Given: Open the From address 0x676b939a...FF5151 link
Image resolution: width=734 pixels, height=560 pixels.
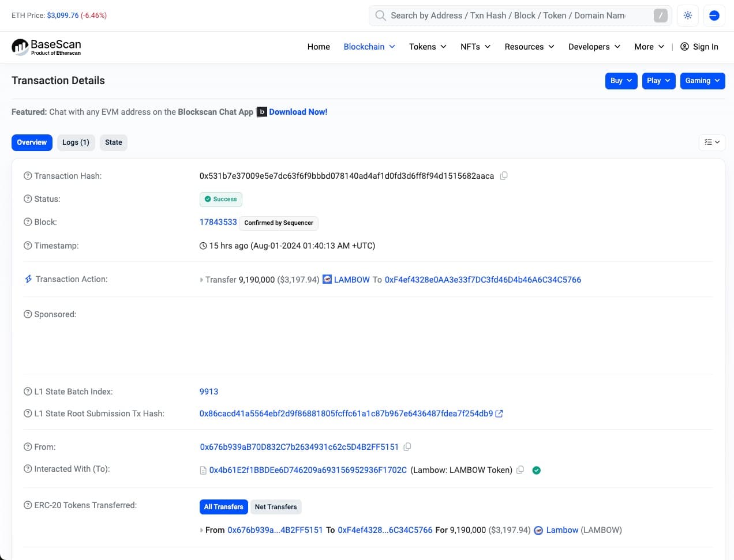Looking at the screenshot, I should [x=299, y=447].
